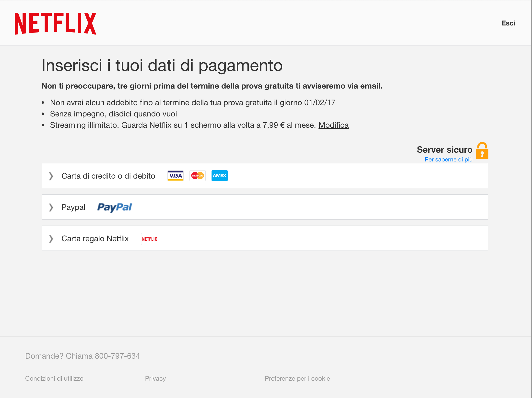The image size is (532, 398).
Task: Expand the Carta regalo Netflix chevron
Action: [x=51, y=239]
